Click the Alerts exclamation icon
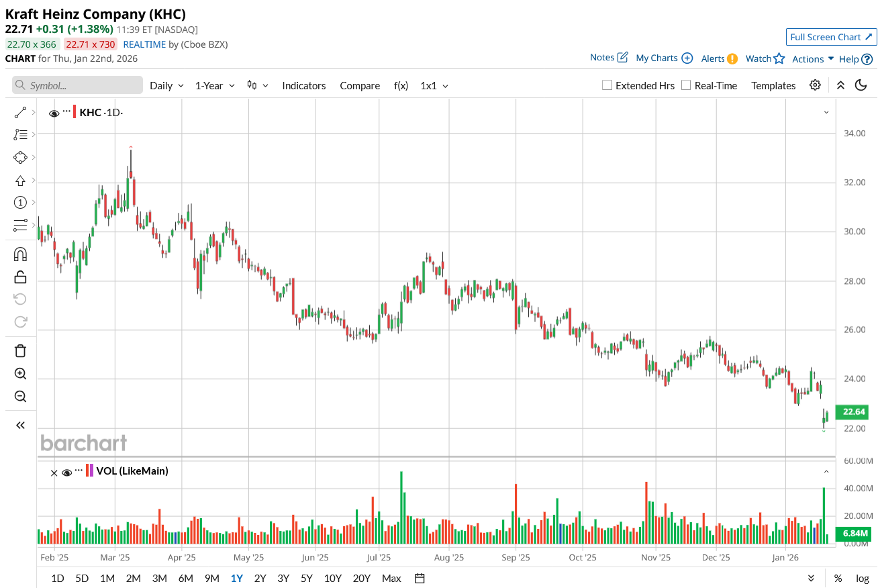The image size is (878, 588). (x=732, y=58)
